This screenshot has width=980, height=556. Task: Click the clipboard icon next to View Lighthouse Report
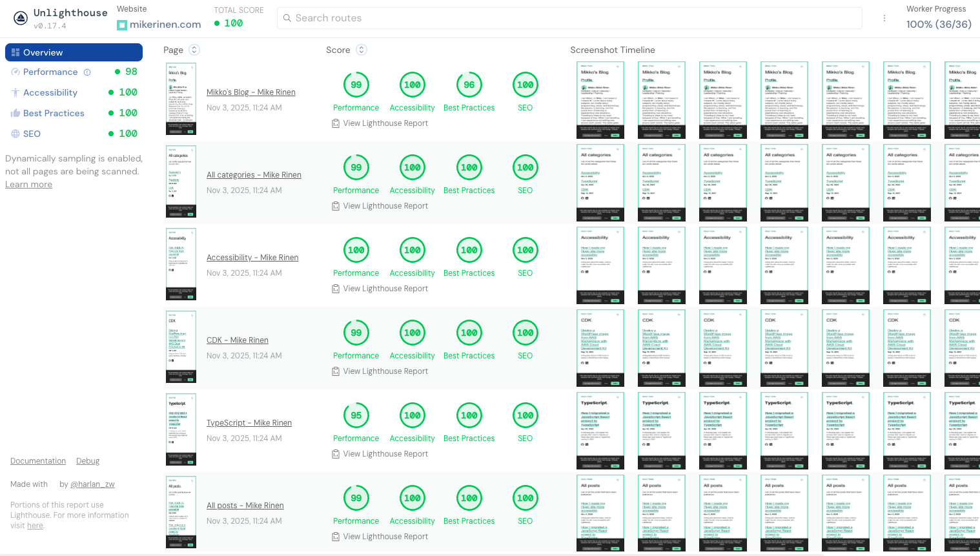point(336,123)
